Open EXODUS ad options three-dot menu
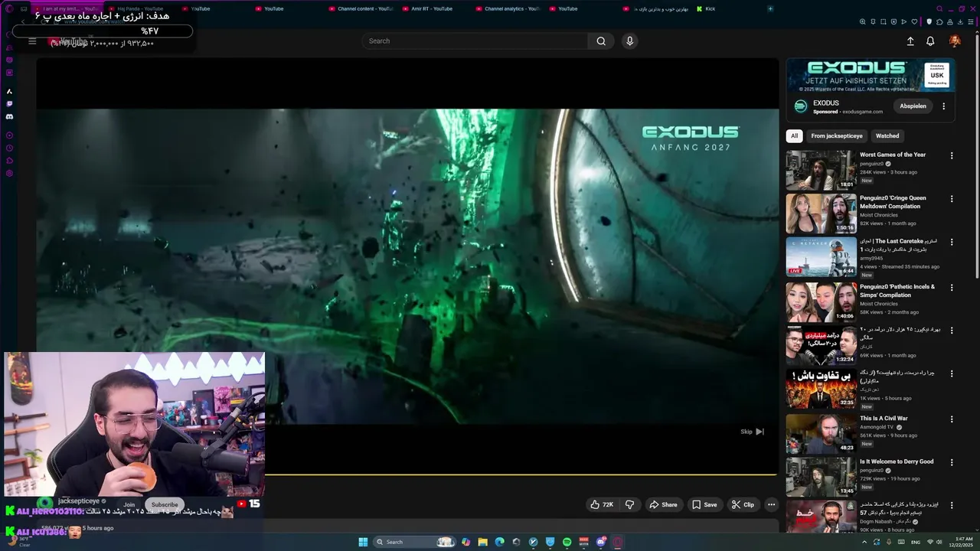The height and width of the screenshot is (551, 980). (x=943, y=106)
